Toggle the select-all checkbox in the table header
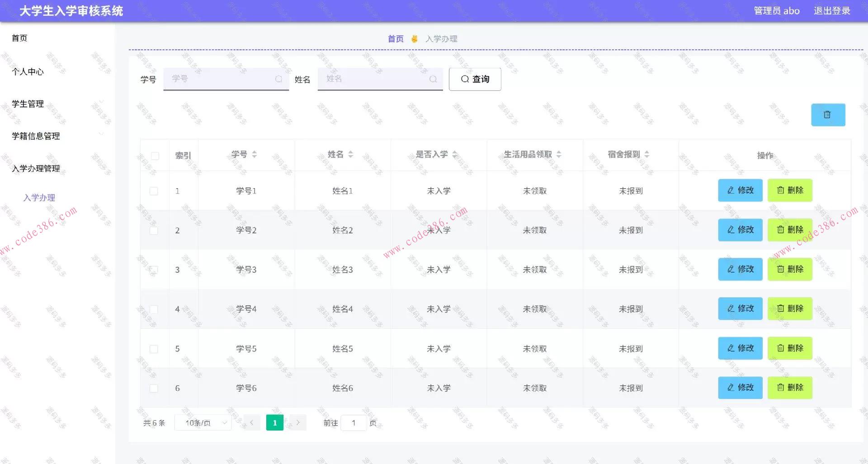Viewport: 868px width, 464px height. (155, 155)
